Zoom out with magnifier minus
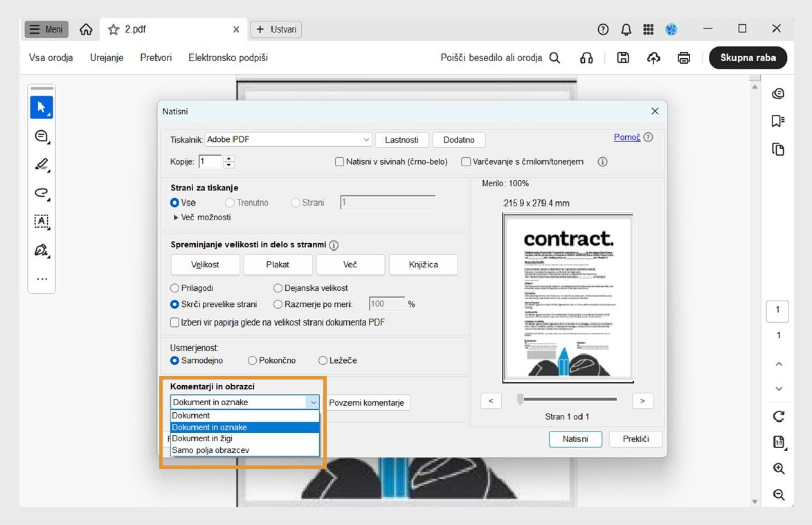The width and height of the screenshot is (812, 525). click(x=779, y=495)
